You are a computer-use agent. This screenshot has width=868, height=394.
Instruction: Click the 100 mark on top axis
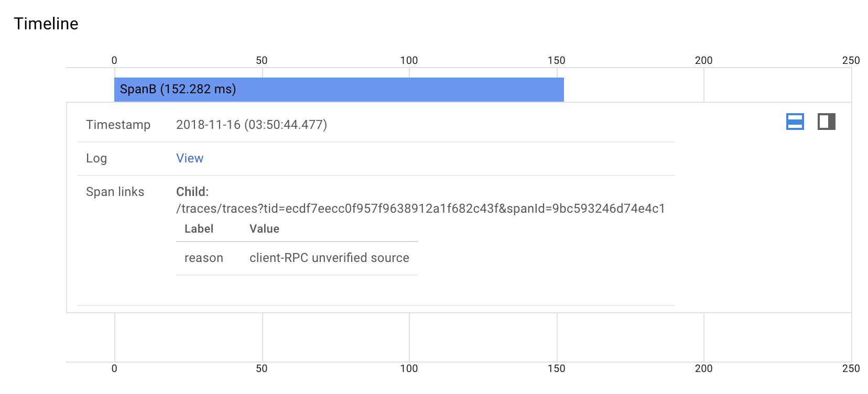pos(409,60)
